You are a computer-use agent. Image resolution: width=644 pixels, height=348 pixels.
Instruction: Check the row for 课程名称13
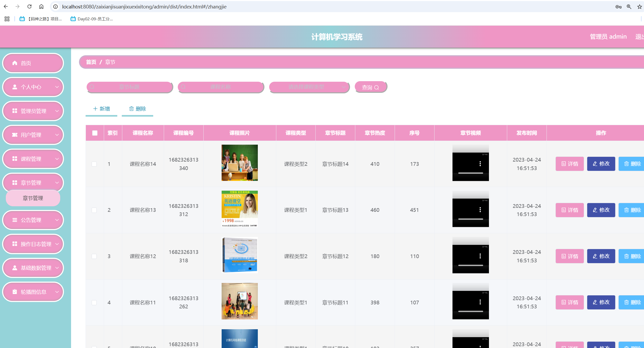click(94, 210)
